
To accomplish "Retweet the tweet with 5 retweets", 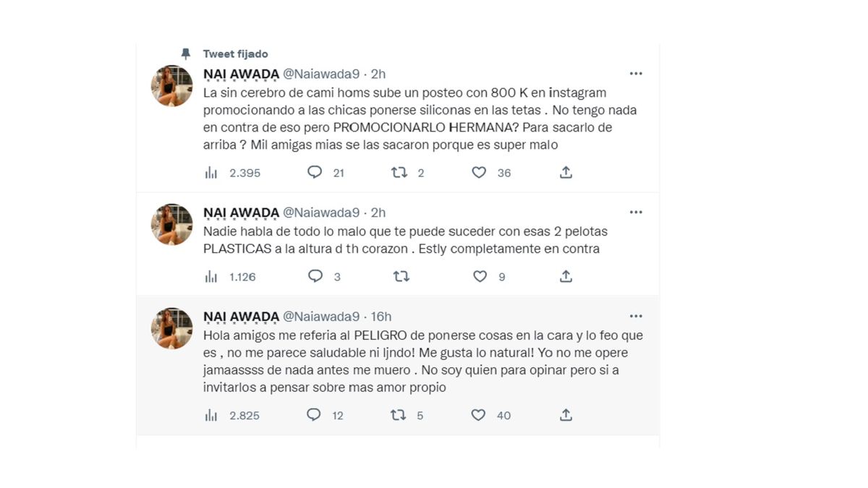I will 398,415.
